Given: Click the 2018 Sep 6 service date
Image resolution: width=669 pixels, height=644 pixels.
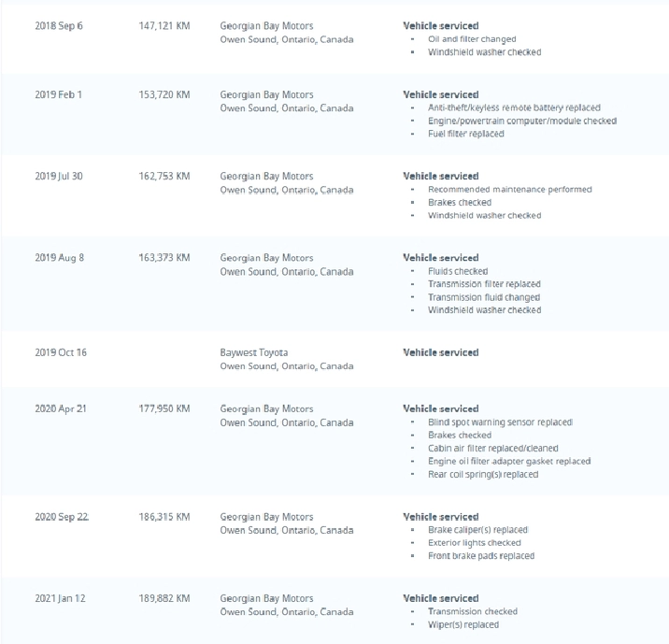Looking at the screenshot, I should (x=59, y=25).
